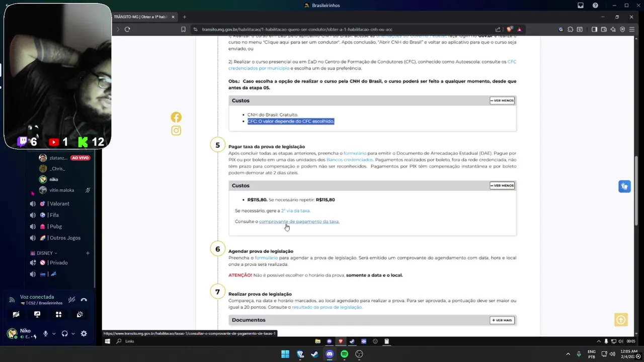Open headphone output options arrow
Image resolution: width=644 pixels, height=362 pixels.
pos(73,333)
